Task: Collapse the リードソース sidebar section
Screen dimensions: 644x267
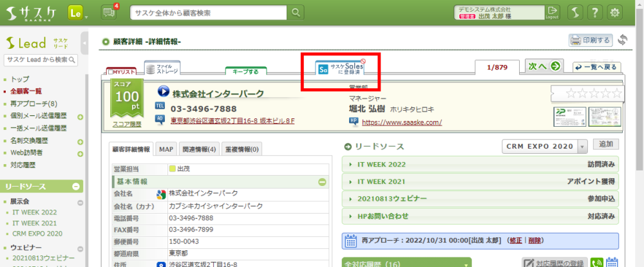Action: pos(76,187)
